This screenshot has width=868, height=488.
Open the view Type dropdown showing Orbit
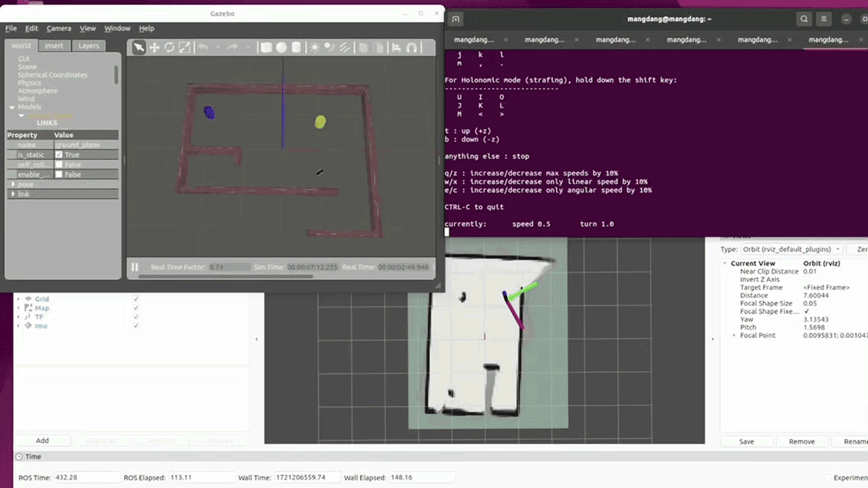[790, 249]
